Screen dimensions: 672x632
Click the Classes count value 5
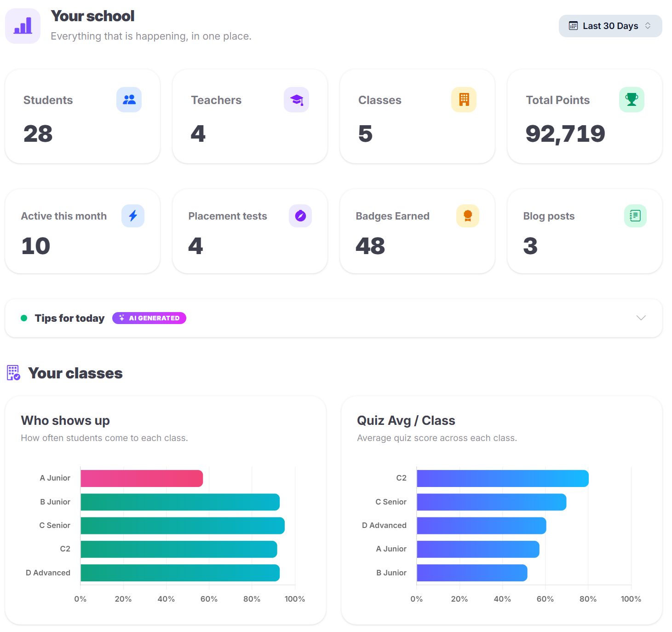(365, 134)
